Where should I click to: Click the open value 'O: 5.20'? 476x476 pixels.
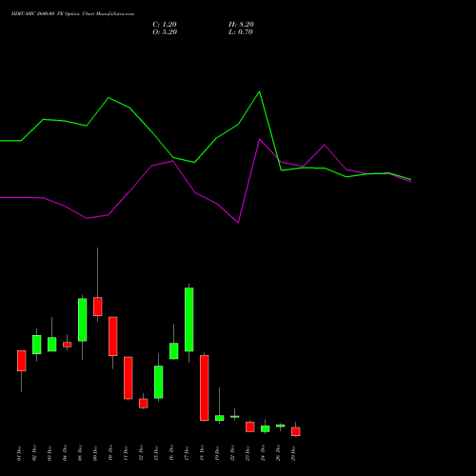pos(165,32)
